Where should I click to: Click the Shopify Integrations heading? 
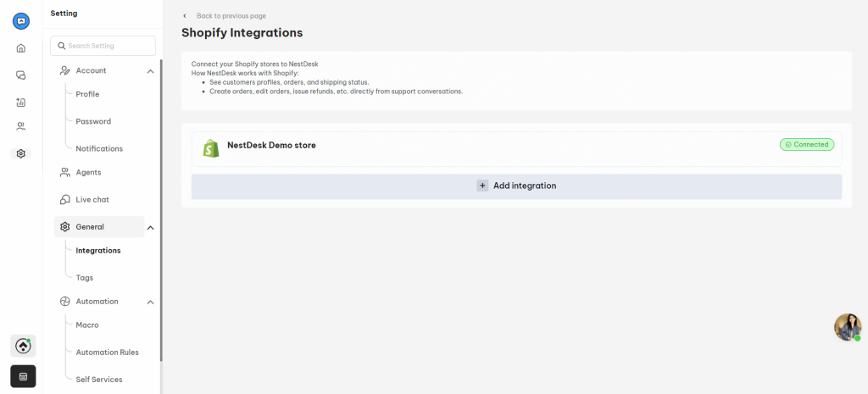pos(242,33)
